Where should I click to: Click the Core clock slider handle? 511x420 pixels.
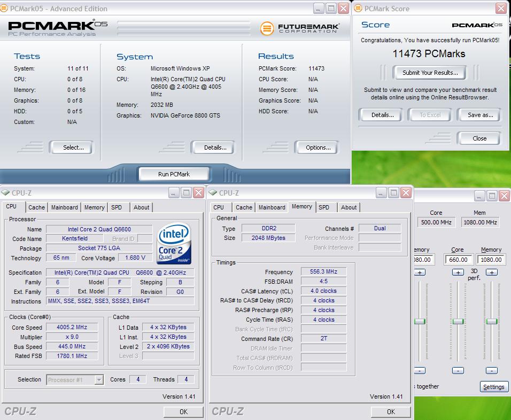coord(458,322)
